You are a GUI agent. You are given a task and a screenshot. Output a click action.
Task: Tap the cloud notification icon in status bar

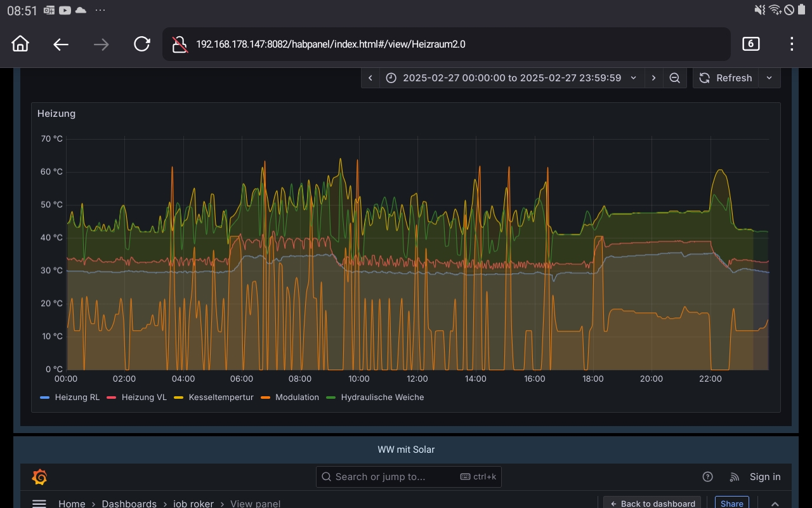click(x=81, y=11)
